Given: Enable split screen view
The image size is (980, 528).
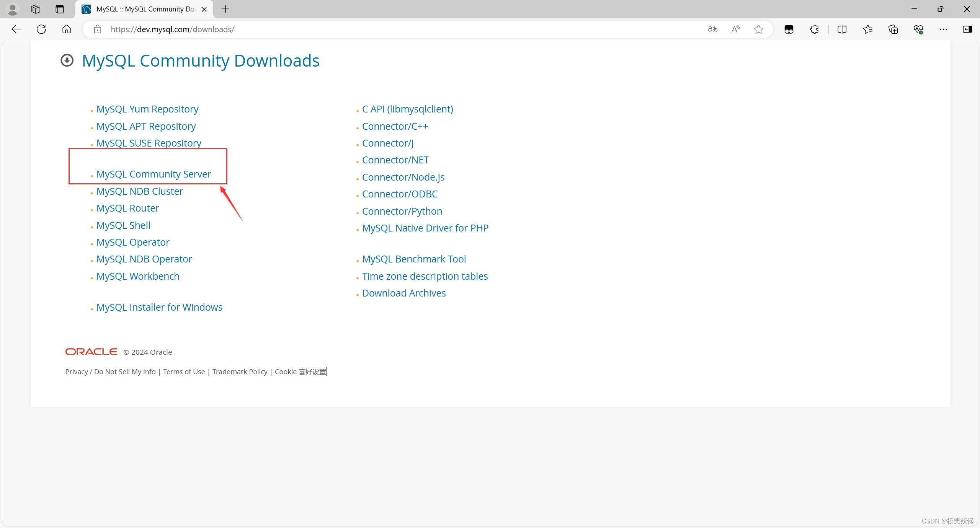Looking at the screenshot, I should click(842, 29).
